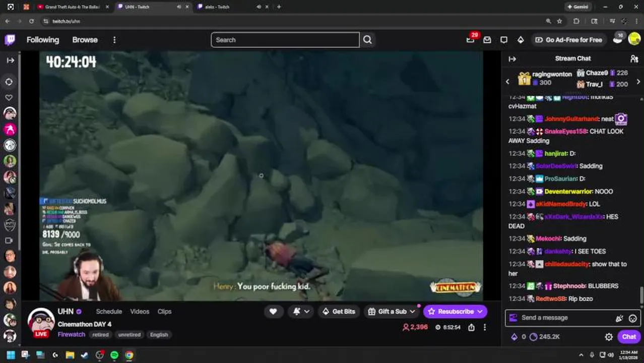Viewport: 644px width, 363px height.
Task: Open notification bell dropdown for UHN
Action: click(301, 312)
